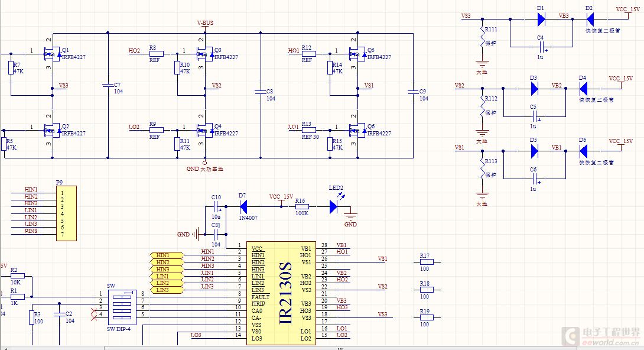The height and width of the screenshot is (350, 644).
Task: Click VCC_15V port beside D2
Action: pos(627,9)
